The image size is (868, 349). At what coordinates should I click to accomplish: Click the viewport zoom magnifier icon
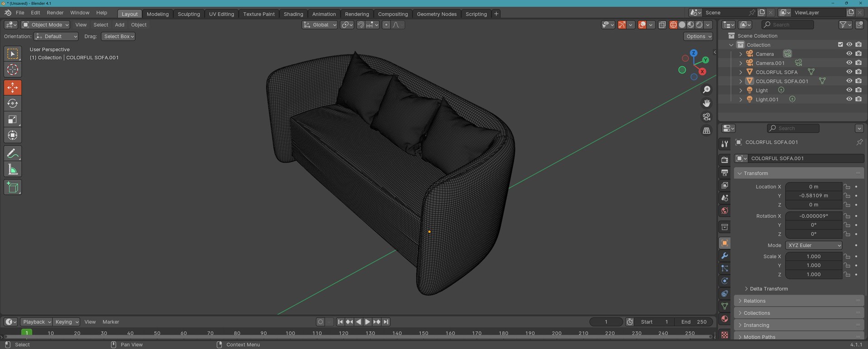[706, 90]
